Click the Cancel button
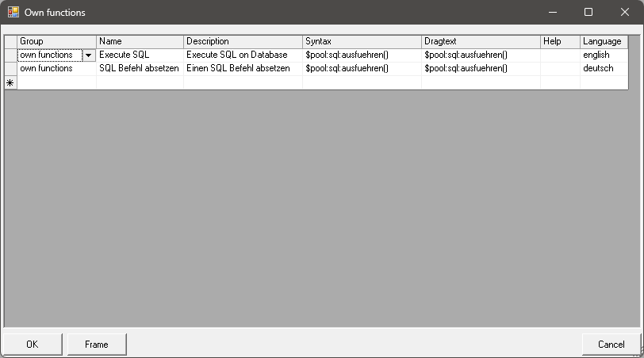 611,345
